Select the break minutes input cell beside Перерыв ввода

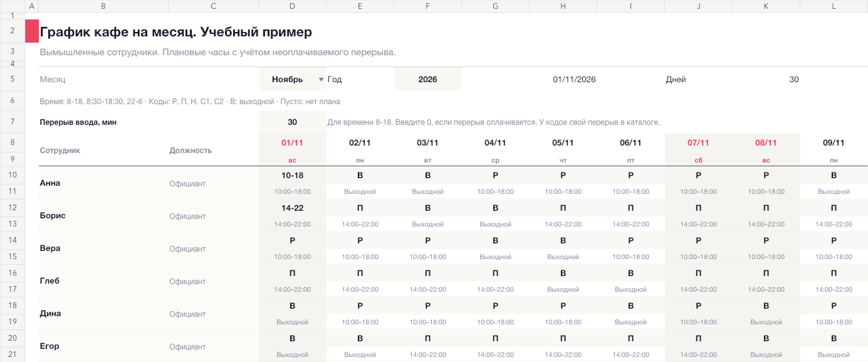click(x=292, y=122)
